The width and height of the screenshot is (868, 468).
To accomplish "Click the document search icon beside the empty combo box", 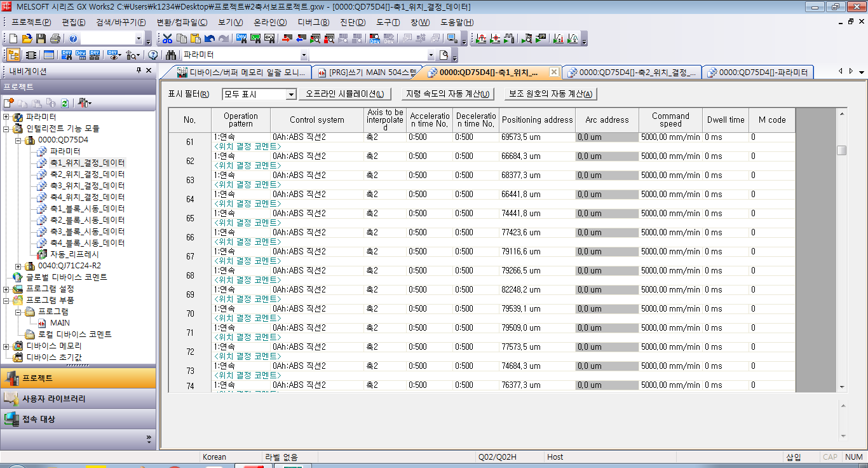I will click(x=445, y=55).
